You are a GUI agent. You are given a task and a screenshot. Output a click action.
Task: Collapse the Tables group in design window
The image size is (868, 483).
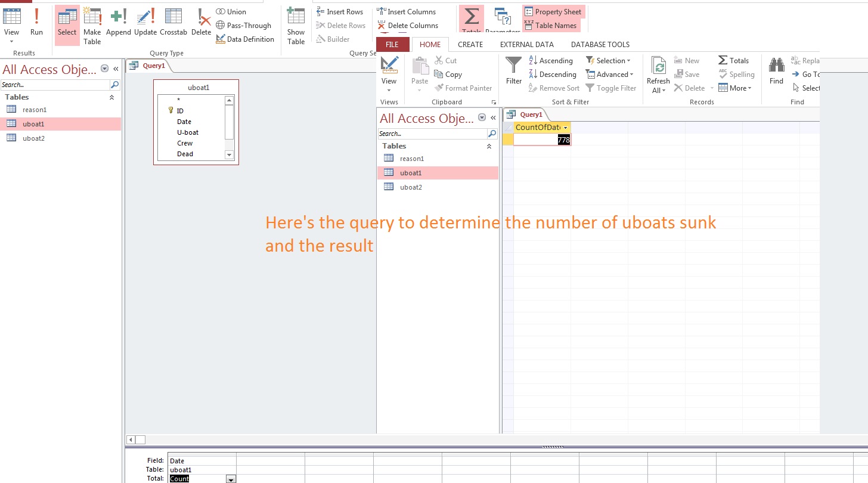[x=111, y=97]
